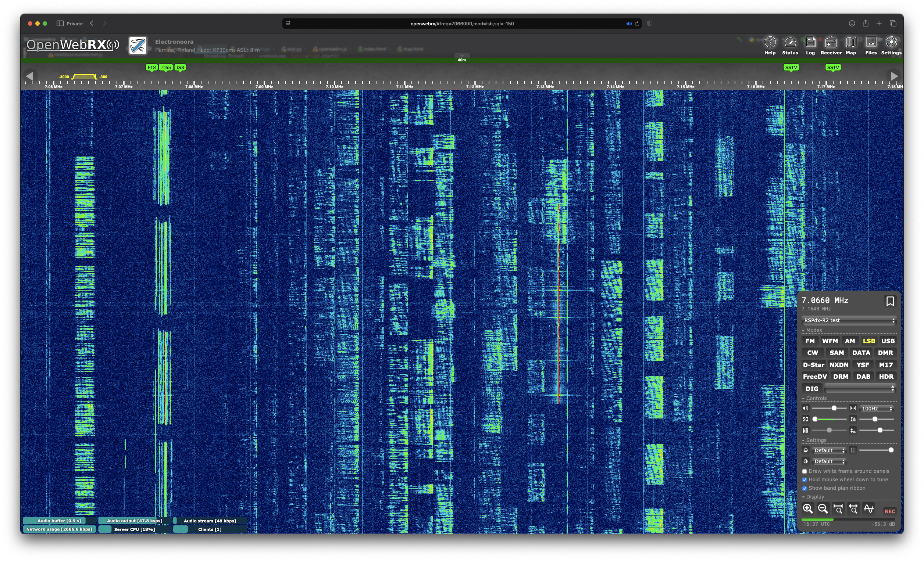This screenshot has width=924, height=561.
Task: Click the zoom-in magnifier icon
Action: [807, 508]
